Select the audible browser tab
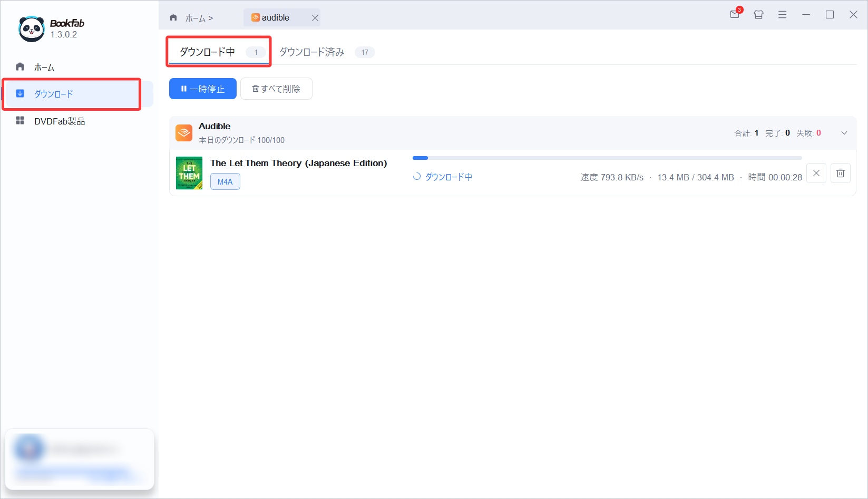868x499 pixels. click(x=282, y=18)
